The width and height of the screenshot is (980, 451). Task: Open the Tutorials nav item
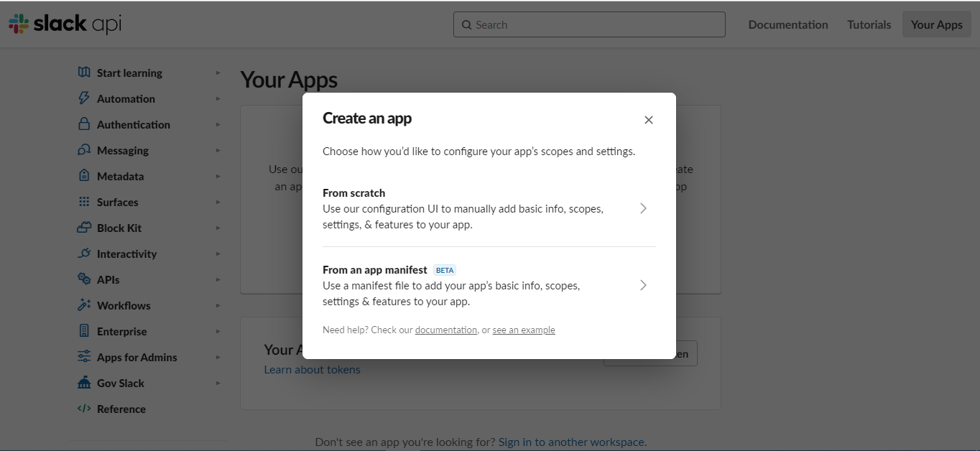tap(869, 24)
